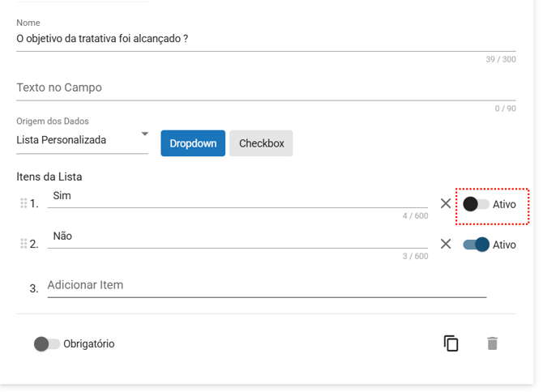Toggle Ativo switch for Sim item
Image resolution: width=543 pixels, height=392 pixels.
click(476, 204)
